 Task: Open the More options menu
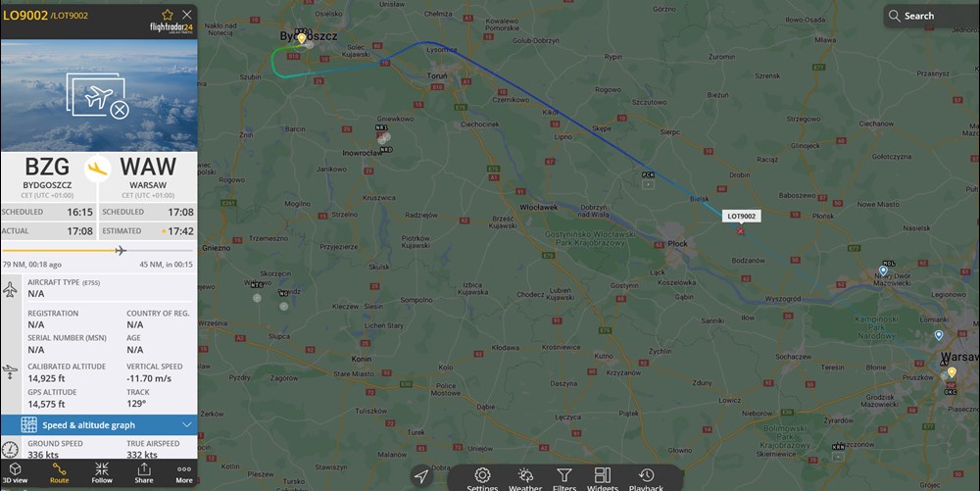[x=184, y=473]
